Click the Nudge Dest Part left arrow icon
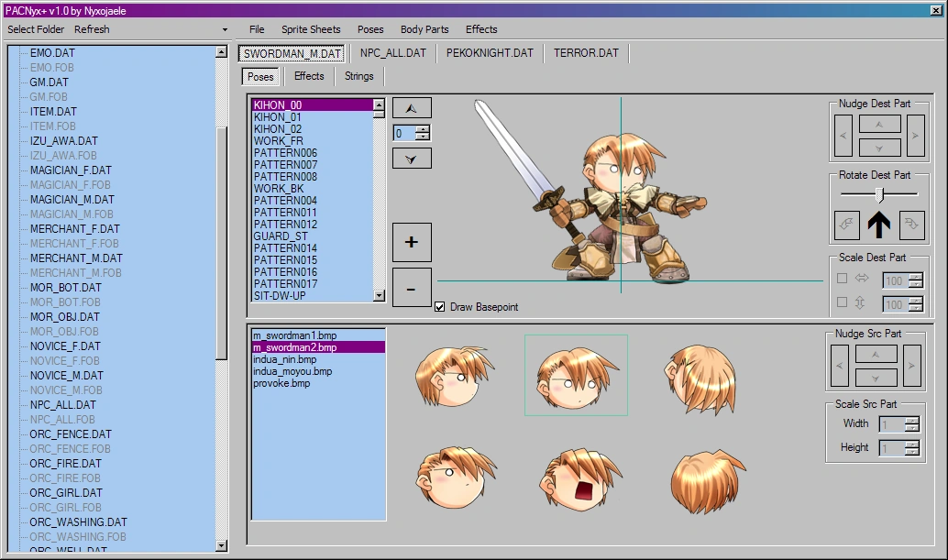This screenshot has width=948, height=560. (843, 136)
